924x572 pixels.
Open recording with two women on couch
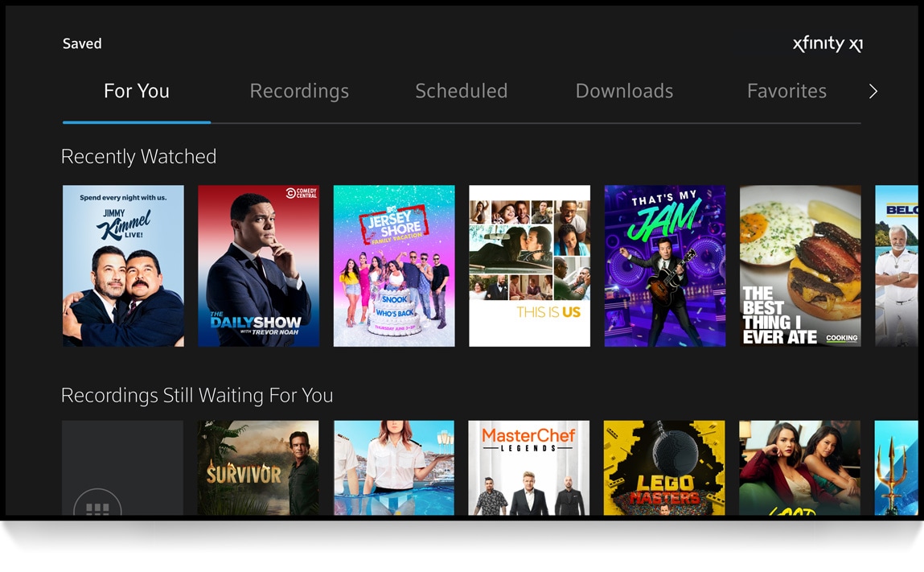point(799,467)
